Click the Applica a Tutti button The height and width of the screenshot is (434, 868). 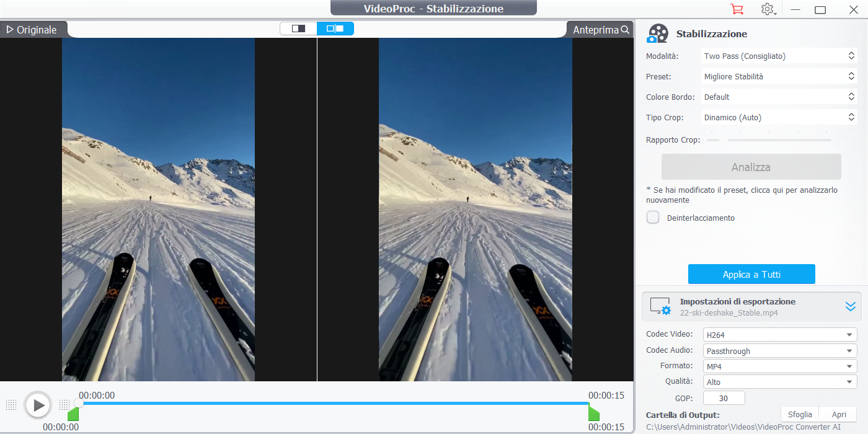[751, 274]
